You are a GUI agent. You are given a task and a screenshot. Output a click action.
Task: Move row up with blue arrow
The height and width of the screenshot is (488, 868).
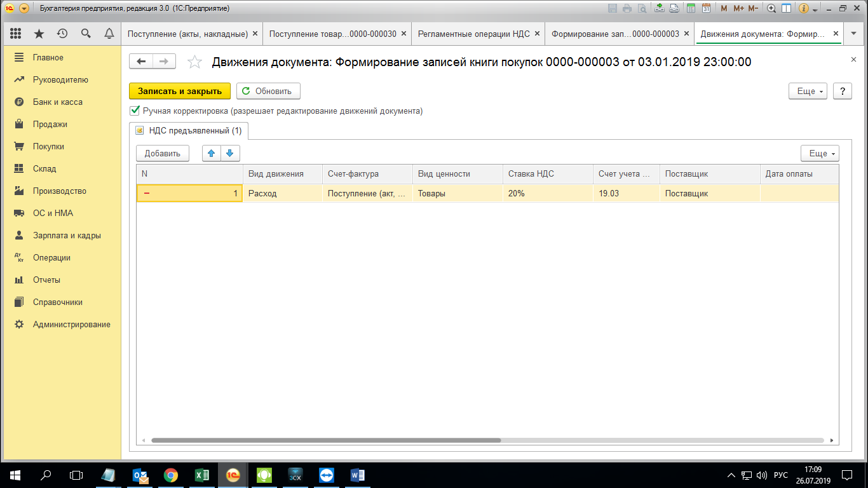[x=212, y=153]
